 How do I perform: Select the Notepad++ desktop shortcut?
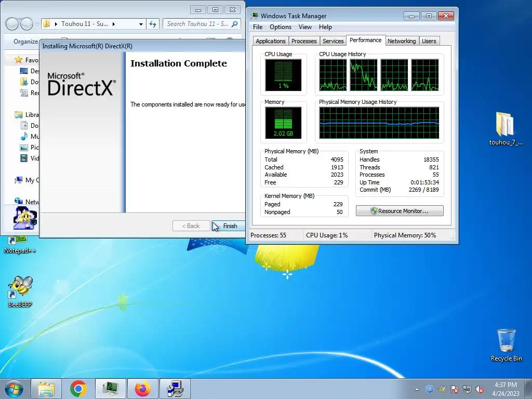pyautogui.click(x=20, y=245)
